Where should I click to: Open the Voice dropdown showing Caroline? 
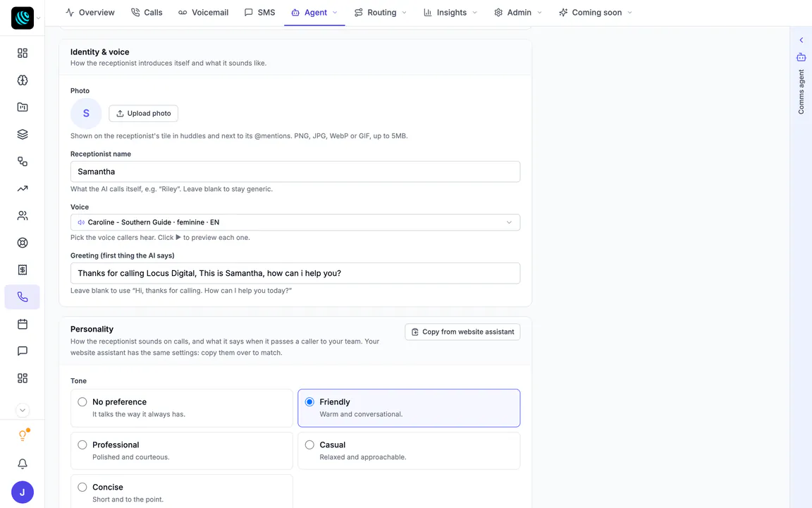pos(295,222)
